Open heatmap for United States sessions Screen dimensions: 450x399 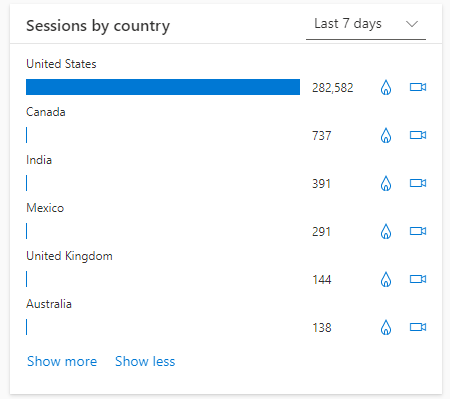pos(386,88)
